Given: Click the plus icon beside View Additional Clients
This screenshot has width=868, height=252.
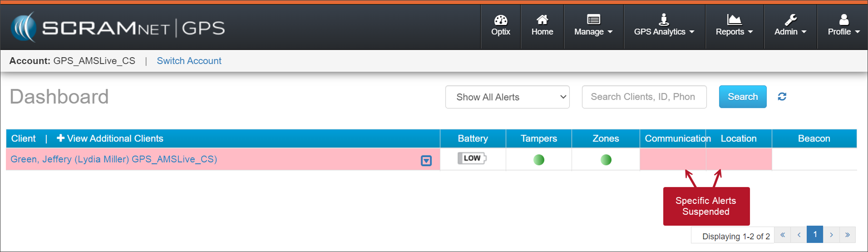Looking at the screenshot, I should click(60, 138).
